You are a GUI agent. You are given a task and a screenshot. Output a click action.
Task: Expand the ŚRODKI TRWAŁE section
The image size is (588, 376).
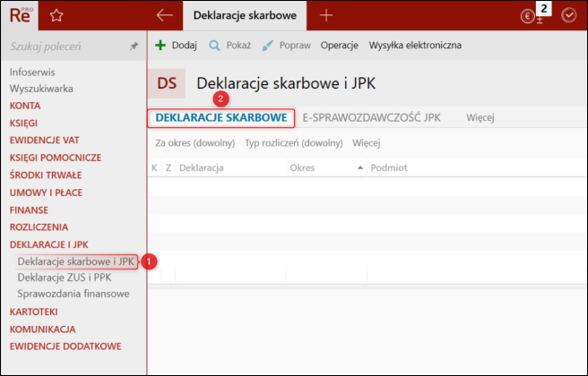[x=46, y=175]
